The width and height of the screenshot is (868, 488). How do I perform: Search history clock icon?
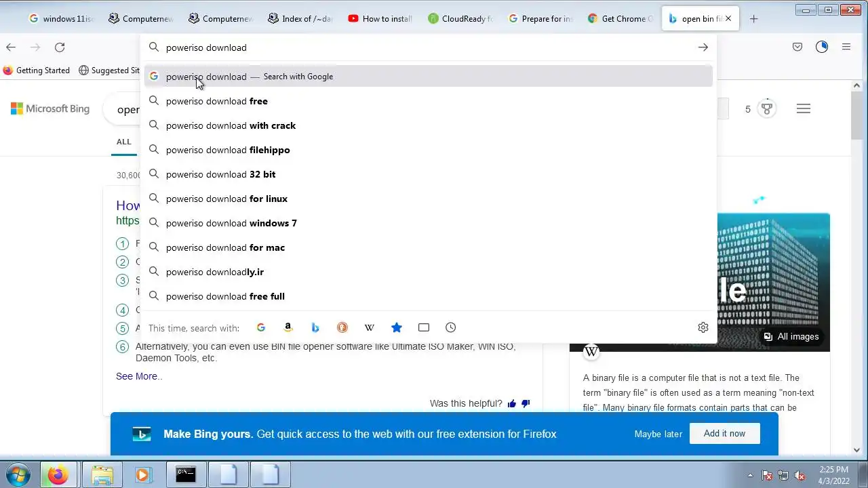(451, 327)
